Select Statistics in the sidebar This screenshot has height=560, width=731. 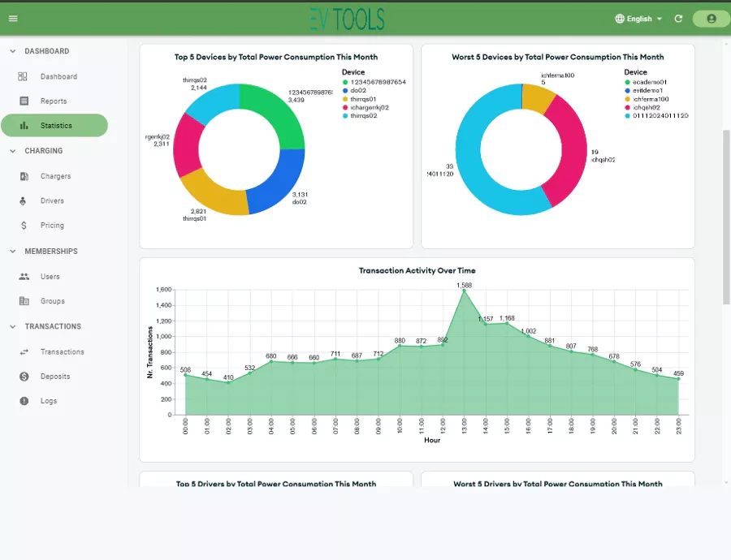pos(54,126)
